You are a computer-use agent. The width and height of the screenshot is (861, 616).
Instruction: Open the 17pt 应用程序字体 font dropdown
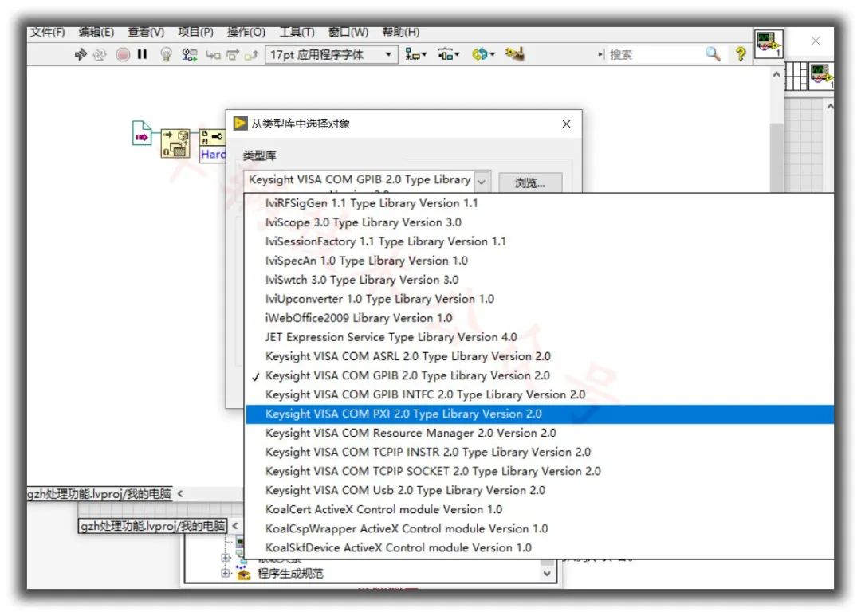pyautogui.click(x=331, y=54)
